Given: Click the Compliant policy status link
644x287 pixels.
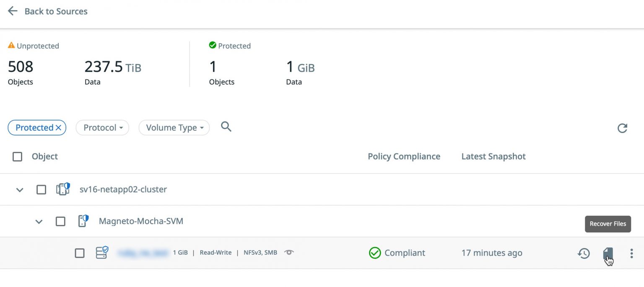Looking at the screenshot, I should tap(397, 253).
